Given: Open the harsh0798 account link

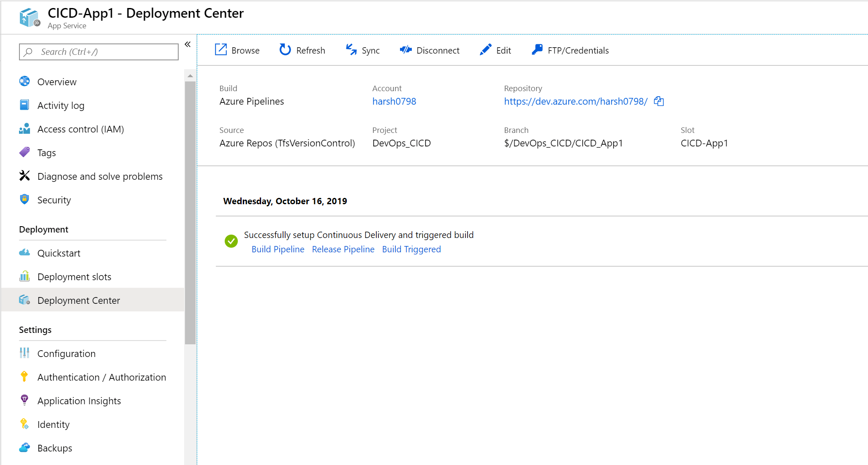Looking at the screenshot, I should [394, 101].
